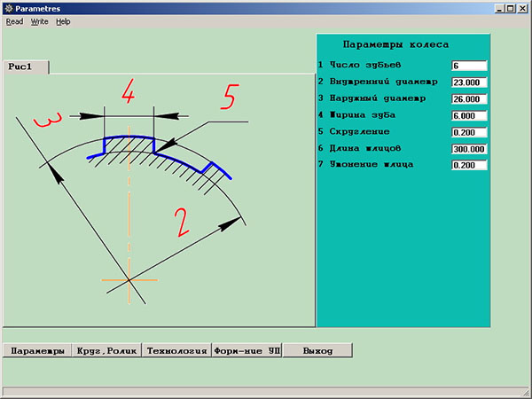The height and width of the screenshot is (399, 532).
Task: Select the Длина шлицов field showing 300.000
Action: click(x=469, y=150)
